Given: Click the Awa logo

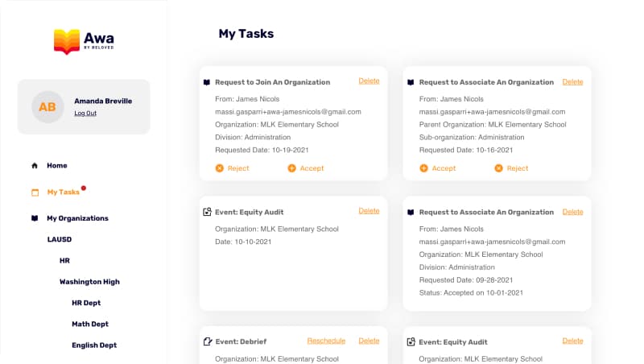Looking at the screenshot, I should tap(83, 41).
